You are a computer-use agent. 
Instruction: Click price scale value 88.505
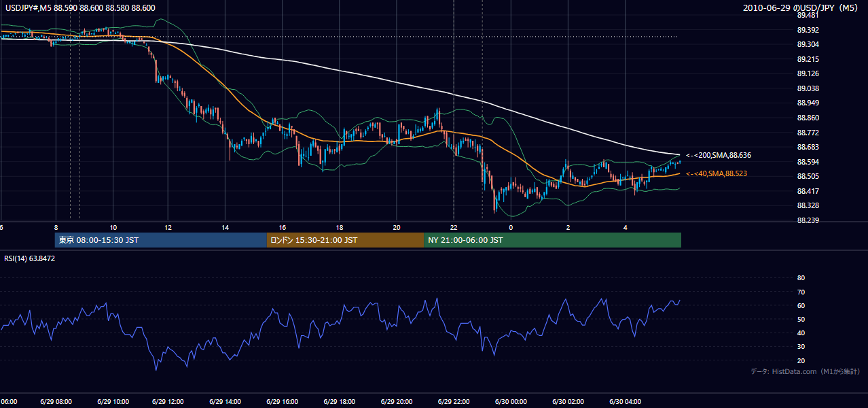[x=807, y=177]
